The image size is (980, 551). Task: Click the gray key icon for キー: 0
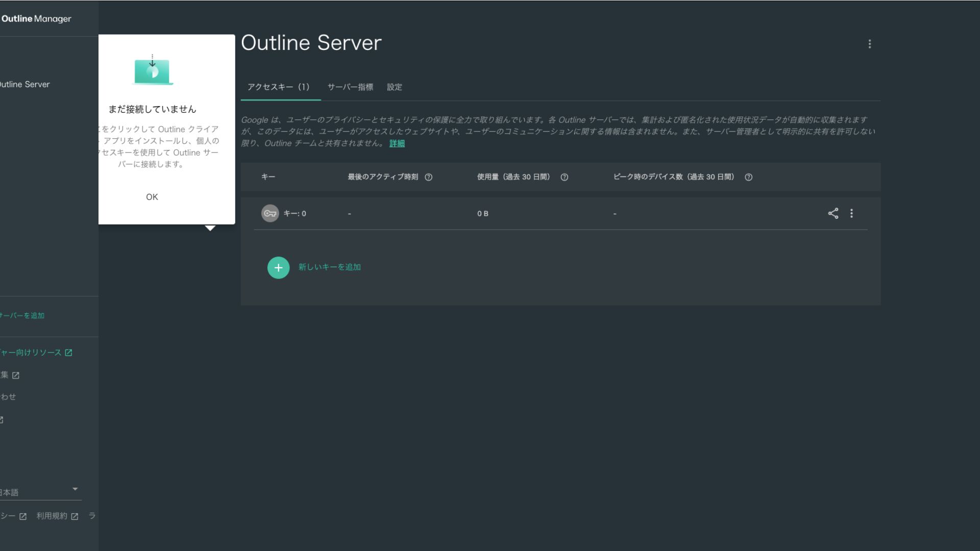[x=270, y=213]
